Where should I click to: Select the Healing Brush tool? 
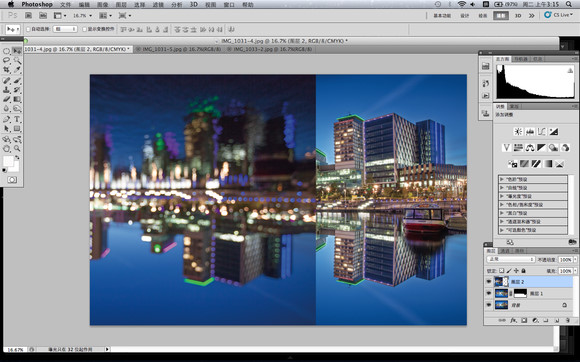(x=6, y=80)
